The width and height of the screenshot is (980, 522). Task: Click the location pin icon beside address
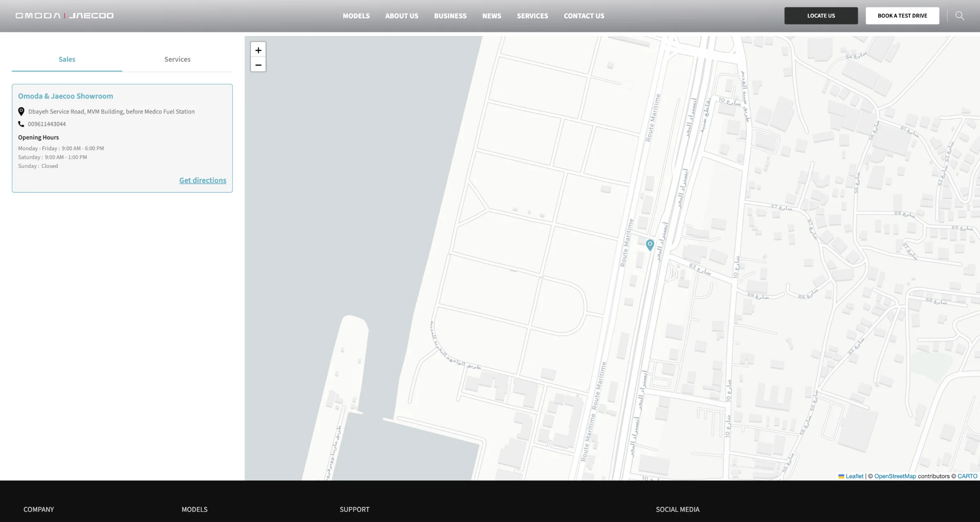click(21, 112)
